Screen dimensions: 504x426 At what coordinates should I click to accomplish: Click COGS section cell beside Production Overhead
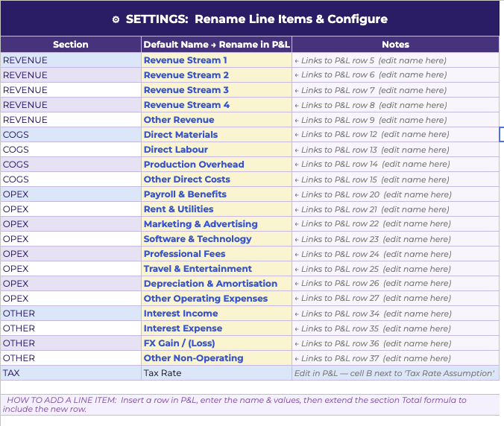point(71,165)
